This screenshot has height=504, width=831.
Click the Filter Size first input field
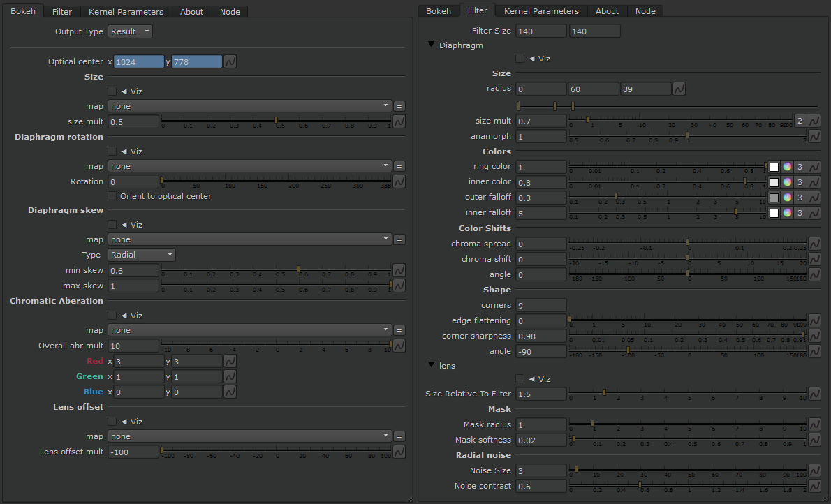pyautogui.click(x=541, y=31)
